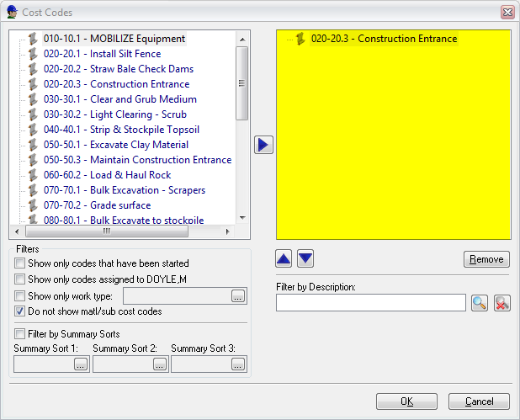The image size is (520, 420).
Task: Click the move-right arrow to add the code
Action: tap(263, 145)
